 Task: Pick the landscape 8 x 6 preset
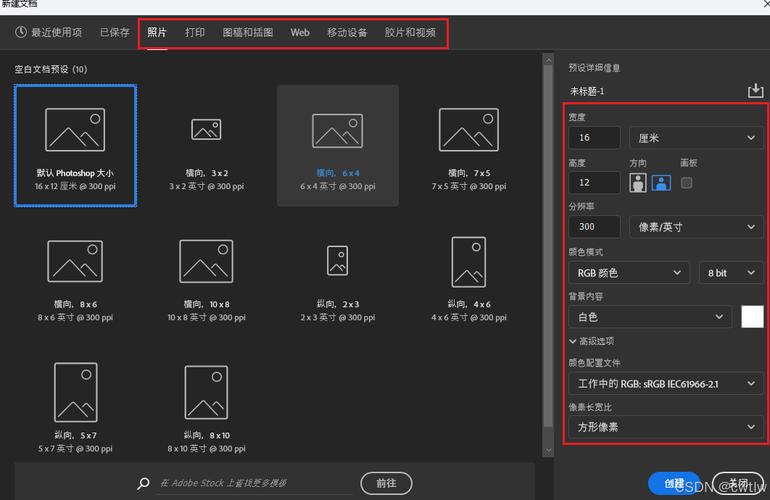click(75, 277)
